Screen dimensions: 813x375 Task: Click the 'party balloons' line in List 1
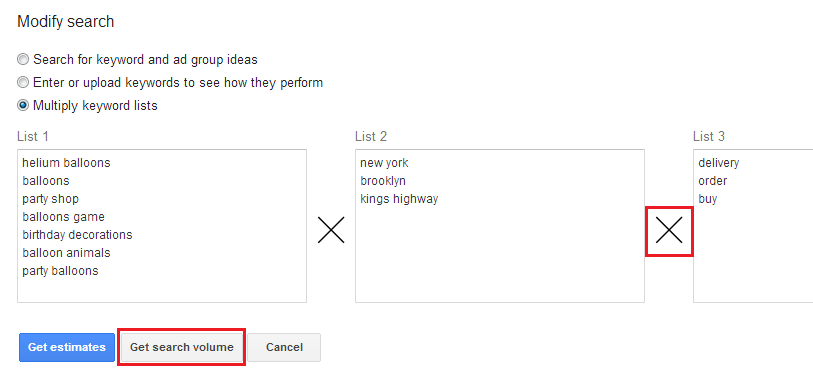pos(60,271)
